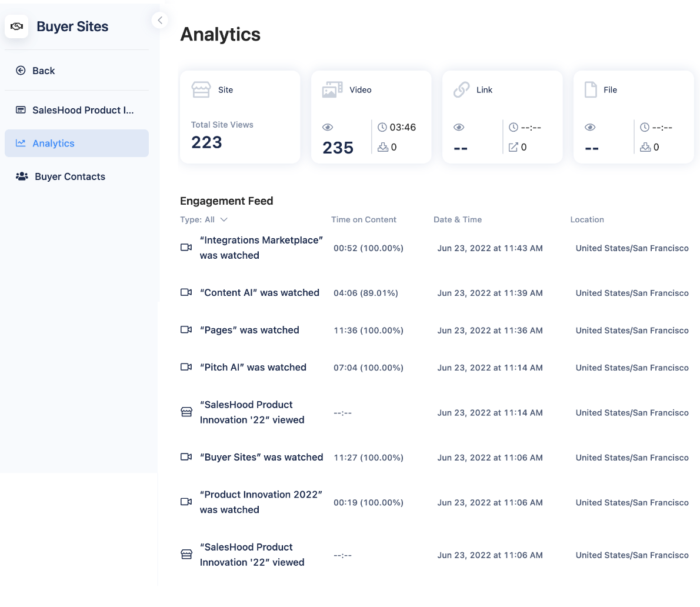Click the clock icon in the File card
The image size is (700, 607).
coord(645,127)
